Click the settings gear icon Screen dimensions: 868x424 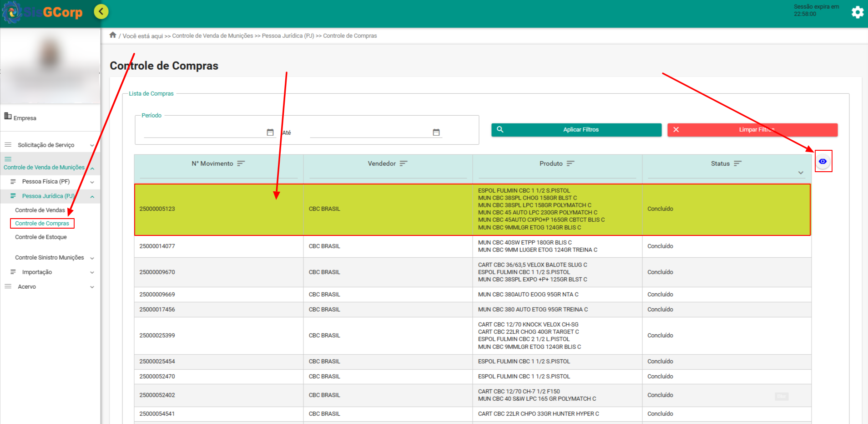[857, 12]
